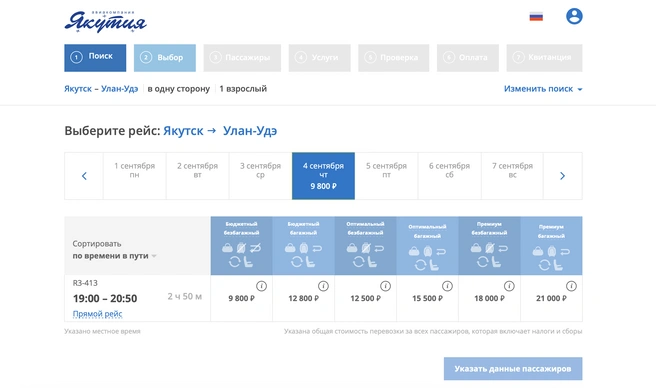
Task: Click exchange arrows icon in Бюджетный безбагажный
Action: (x=235, y=262)
